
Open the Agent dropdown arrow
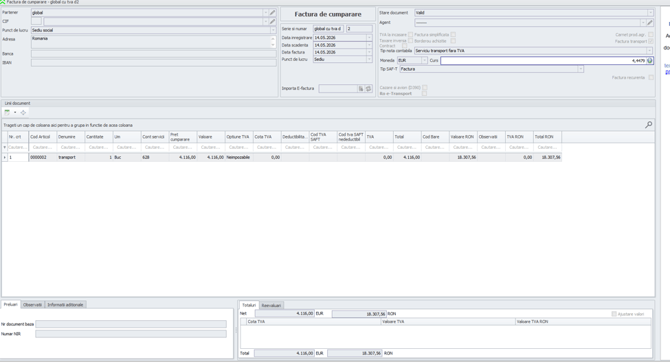click(643, 23)
